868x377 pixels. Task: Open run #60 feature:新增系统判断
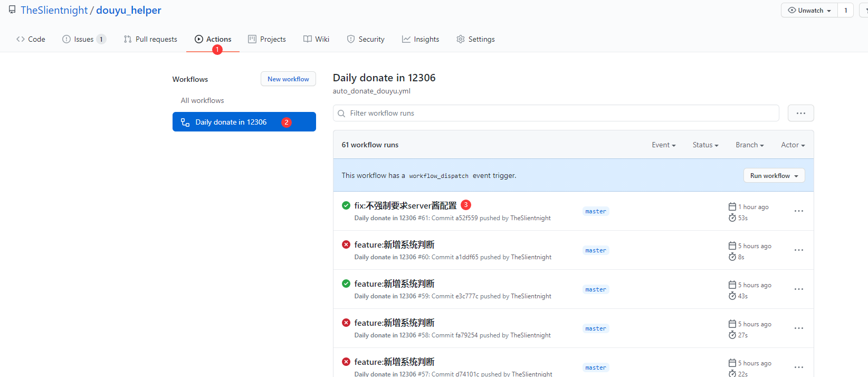tap(394, 244)
